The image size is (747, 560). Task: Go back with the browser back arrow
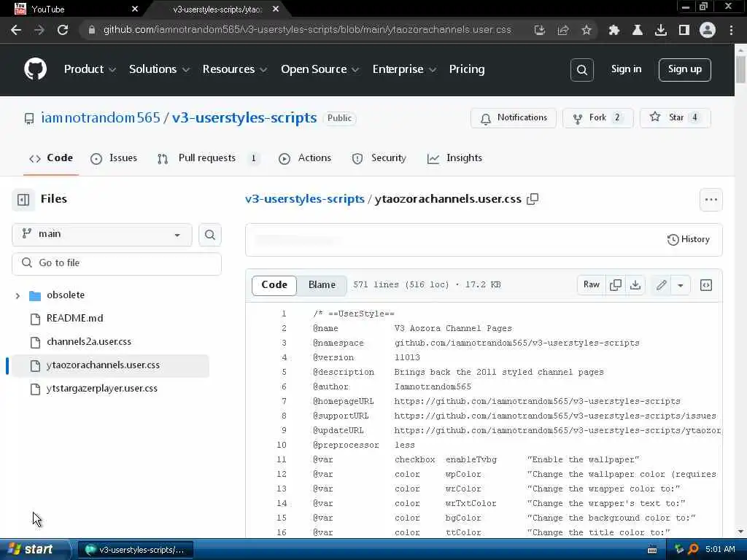tap(16, 30)
